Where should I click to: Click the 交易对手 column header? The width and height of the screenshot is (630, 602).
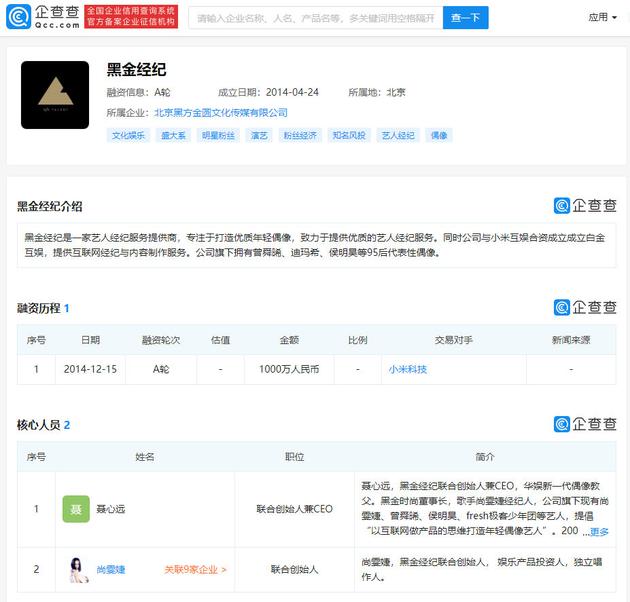pos(454,340)
